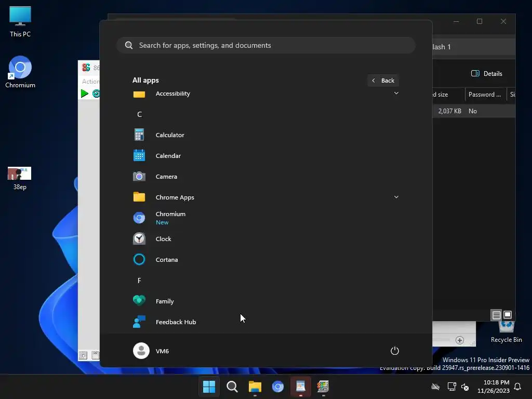Open the VM6 user account menu
This screenshot has height=399, width=532.
coord(151,351)
